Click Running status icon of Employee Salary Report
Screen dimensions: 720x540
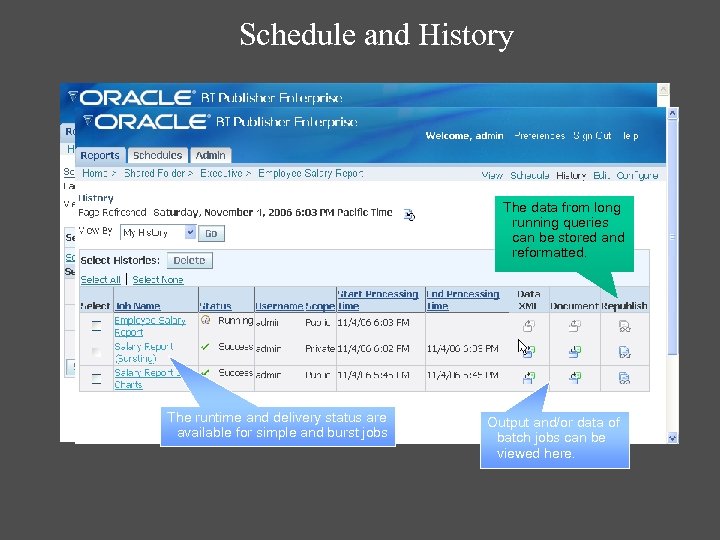point(205,320)
